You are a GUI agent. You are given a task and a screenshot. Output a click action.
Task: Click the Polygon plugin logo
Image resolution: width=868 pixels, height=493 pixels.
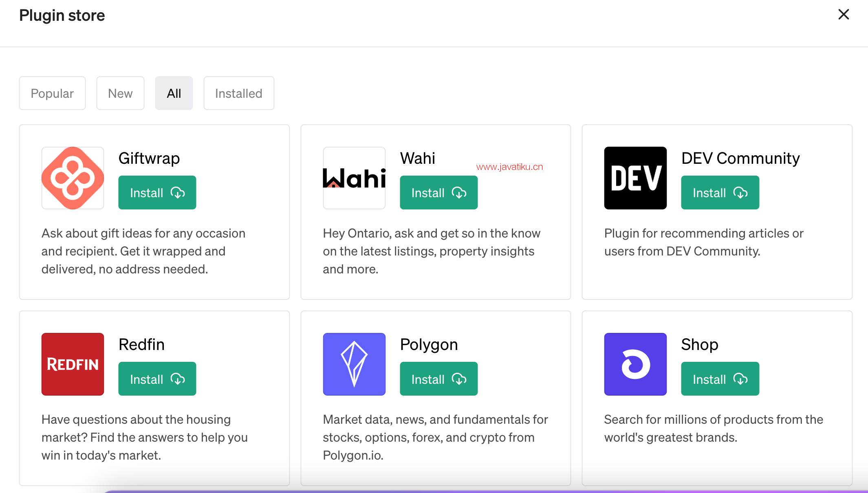point(354,364)
